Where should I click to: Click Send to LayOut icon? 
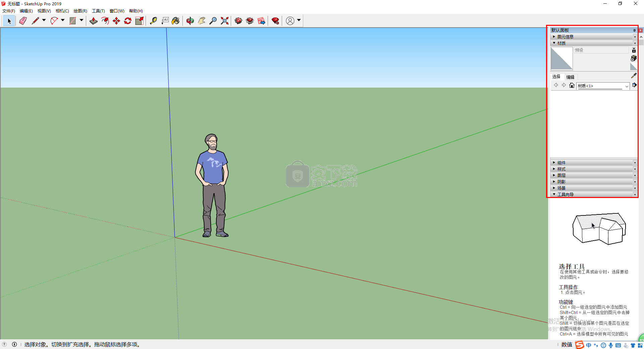click(x=261, y=21)
